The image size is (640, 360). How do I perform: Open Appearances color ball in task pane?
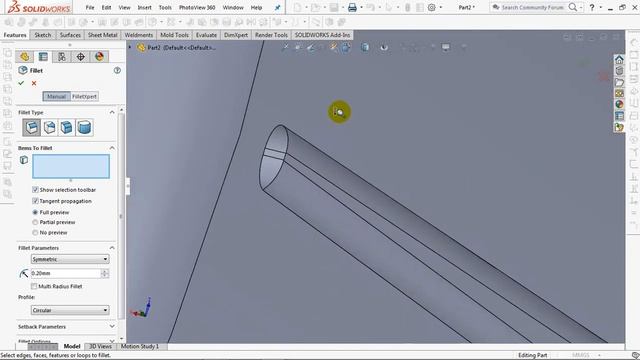619,104
